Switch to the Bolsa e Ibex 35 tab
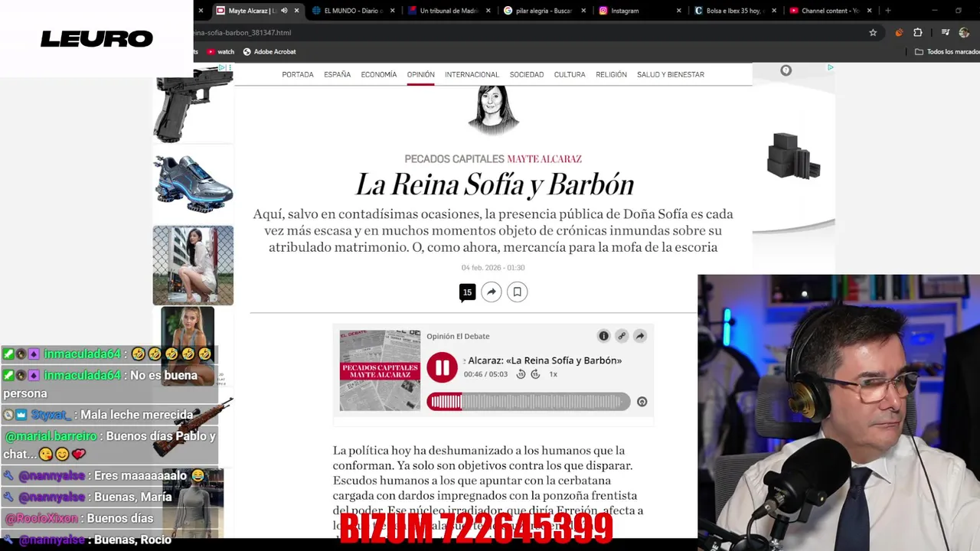The image size is (980, 551). click(x=735, y=11)
